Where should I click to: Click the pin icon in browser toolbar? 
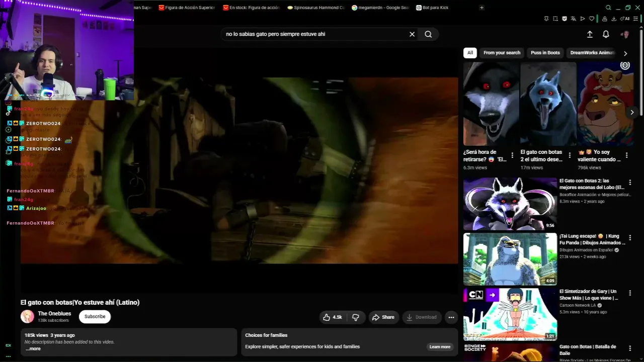(546, 19)
